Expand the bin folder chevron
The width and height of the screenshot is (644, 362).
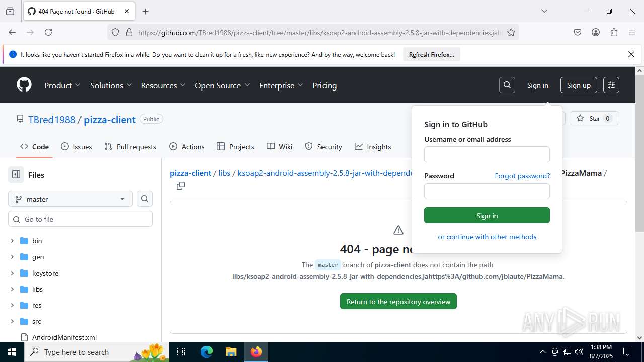click(12, 241)
